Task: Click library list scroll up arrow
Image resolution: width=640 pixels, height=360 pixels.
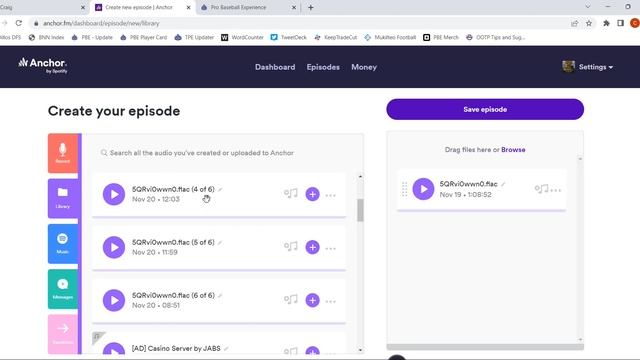Action: (x=360, y=177)
